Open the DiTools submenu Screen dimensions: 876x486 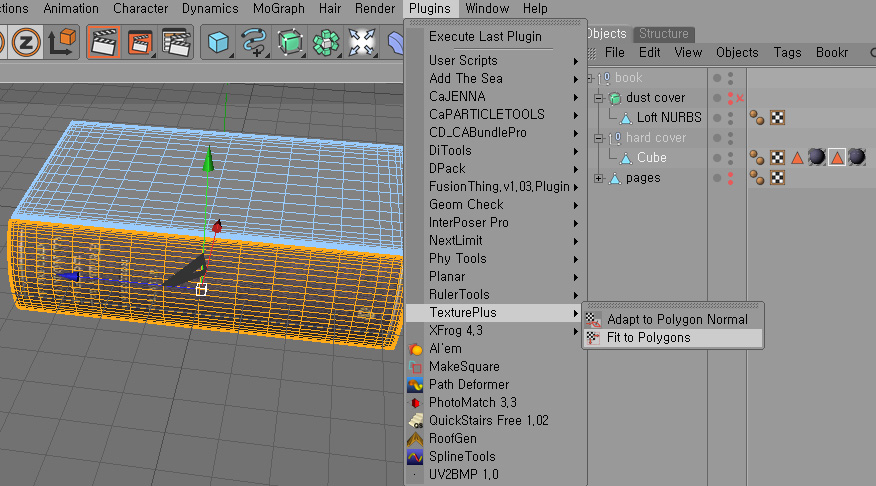point(496,151)
